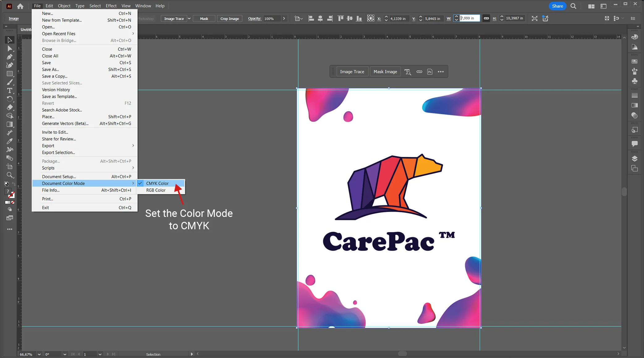Open the Window menu
The width and height of the screenshot is (644, 358).
[143, 6]
